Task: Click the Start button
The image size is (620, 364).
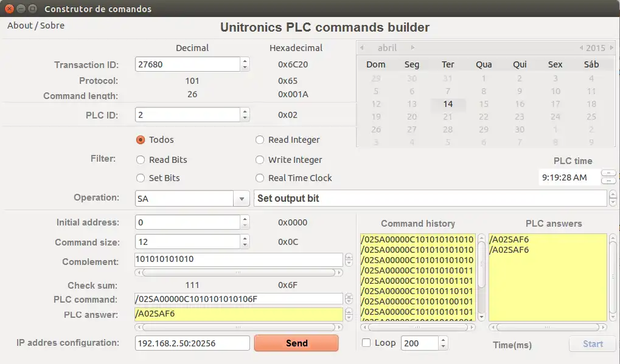Action: (x=591, y=344)
